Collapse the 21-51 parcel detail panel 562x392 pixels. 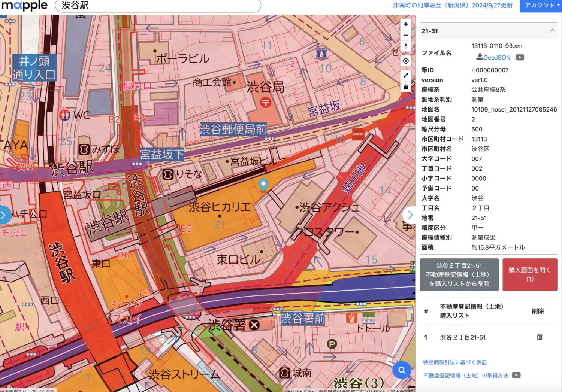tap(552, 31)
